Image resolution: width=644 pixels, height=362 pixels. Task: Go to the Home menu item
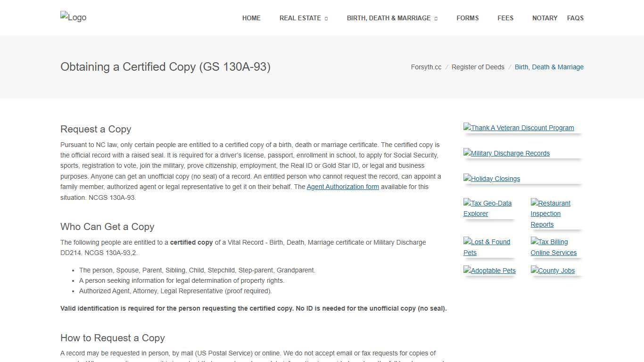coord(251,18)
